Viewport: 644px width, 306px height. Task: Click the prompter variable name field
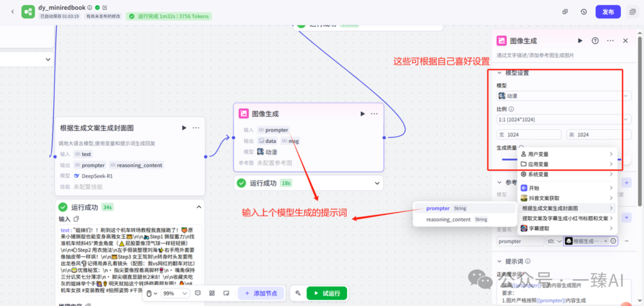pyautogui.click(x=520, y=242)
